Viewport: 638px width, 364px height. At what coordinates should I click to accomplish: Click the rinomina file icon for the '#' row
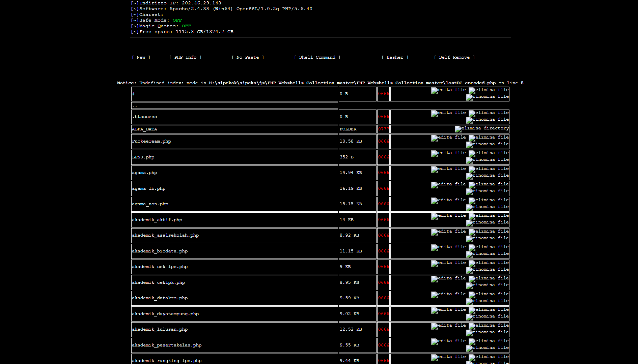tap(487, 97)
